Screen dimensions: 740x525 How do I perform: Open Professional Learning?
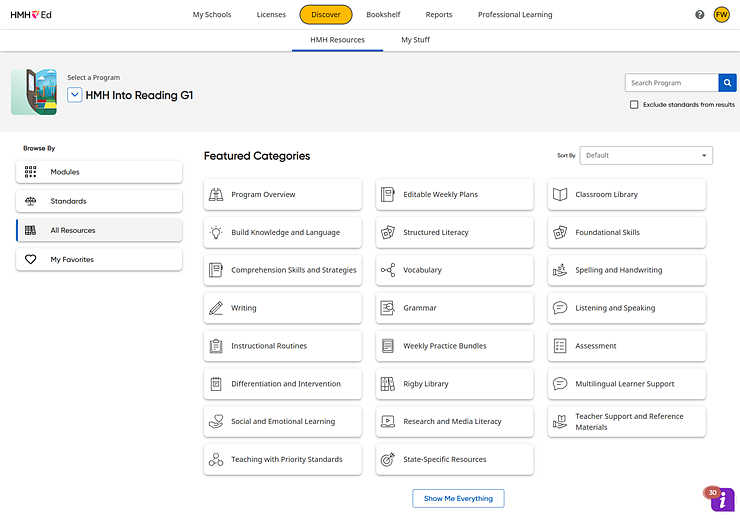(515, 15)
